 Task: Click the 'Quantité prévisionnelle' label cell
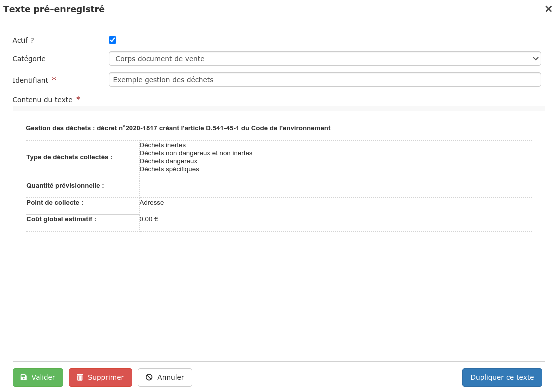point(65,186)
